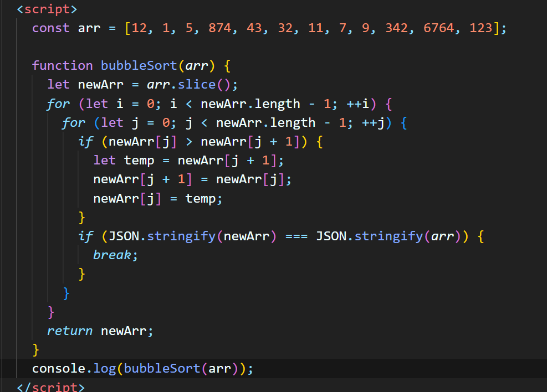The height and width of the screenshot is (392, 547).
Task: Click newArr in the let newArr declaration
Action: 101,84
